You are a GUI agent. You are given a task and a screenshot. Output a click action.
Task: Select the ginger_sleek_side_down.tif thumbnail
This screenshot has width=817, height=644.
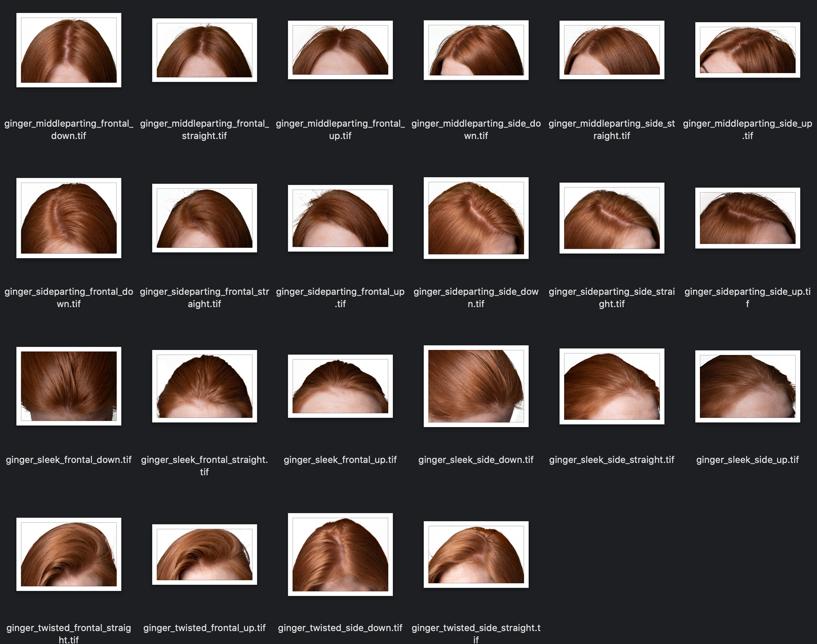coord(476,386)
